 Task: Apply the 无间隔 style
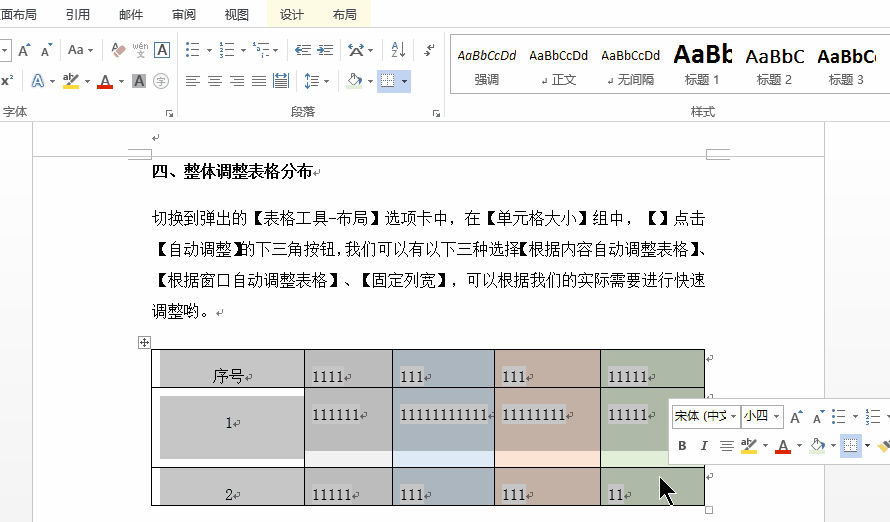tap(630, 64)
